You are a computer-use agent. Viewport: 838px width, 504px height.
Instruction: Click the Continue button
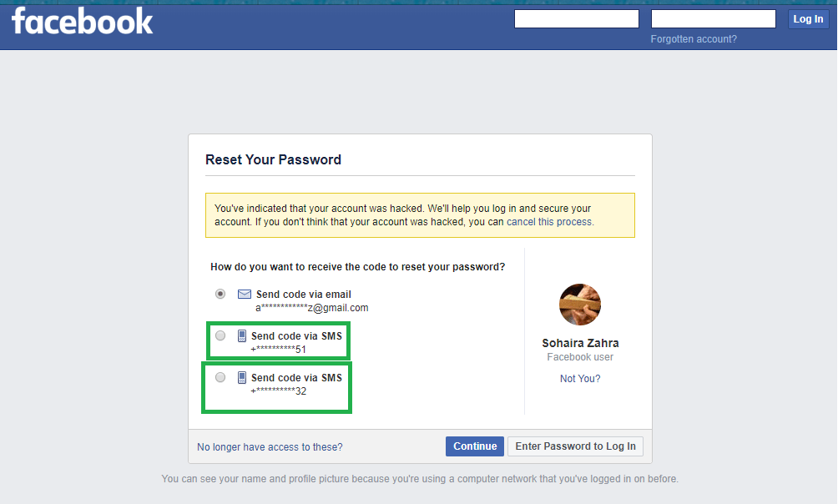click(475, 446)
